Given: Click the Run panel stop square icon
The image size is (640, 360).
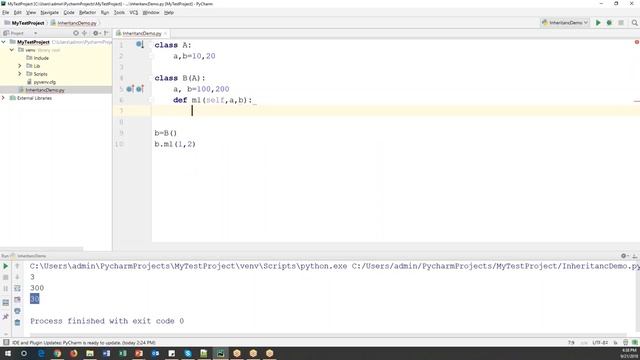Looking at the screenshot, I should pyautogui.click(x=6, y=277).
